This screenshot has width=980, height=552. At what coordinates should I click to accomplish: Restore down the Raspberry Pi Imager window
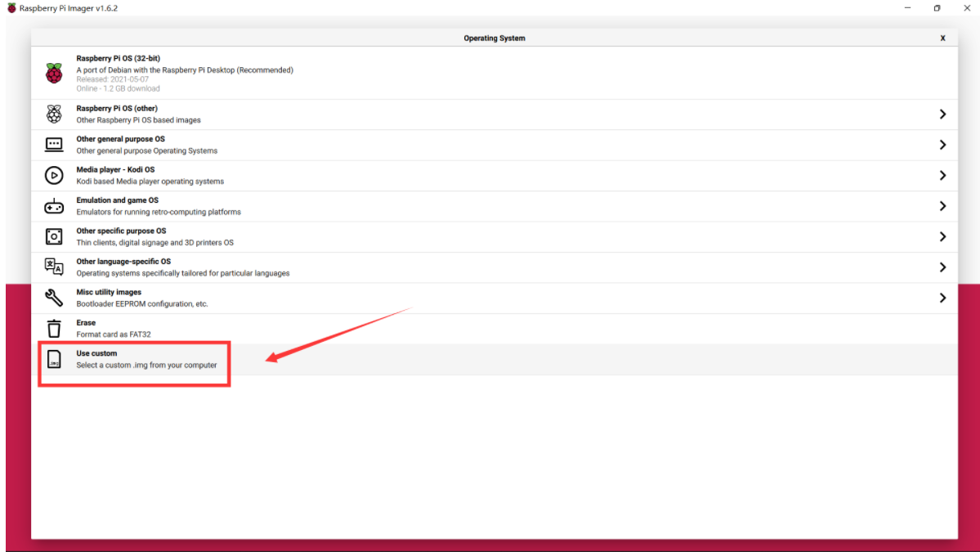[x=937, y=8]
